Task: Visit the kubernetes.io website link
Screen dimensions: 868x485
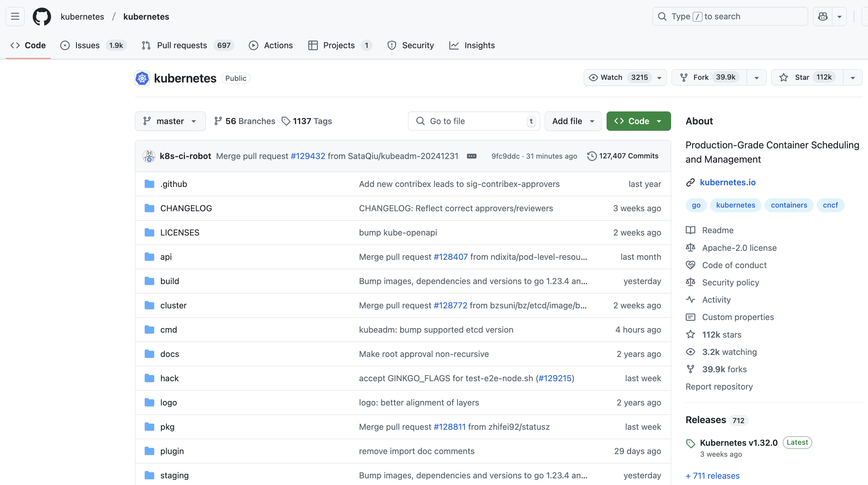Action: click(x=727, y=182)
